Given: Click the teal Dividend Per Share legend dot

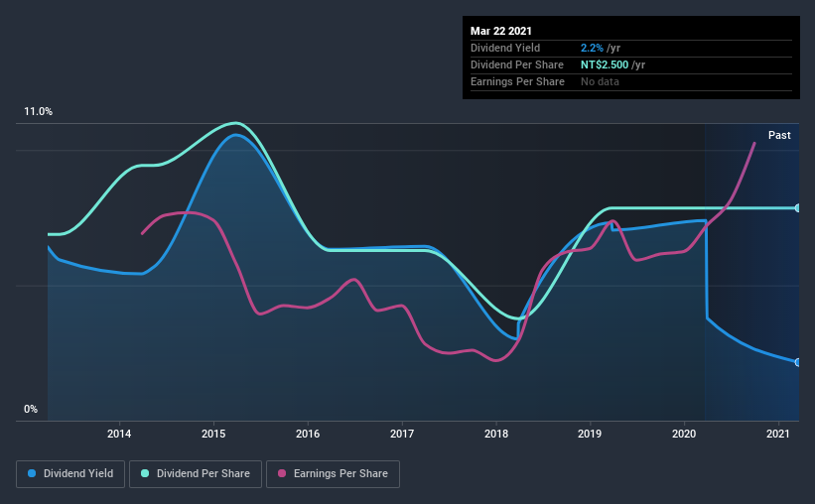Looking at the screenshot, I should point(145,473).
